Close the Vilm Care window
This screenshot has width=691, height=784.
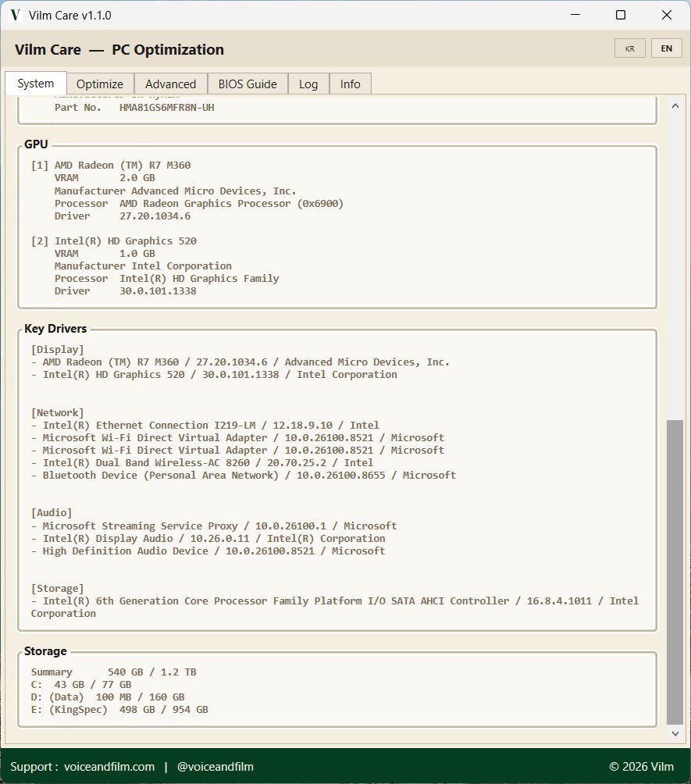pyautogui.click(x=667, y=15)
